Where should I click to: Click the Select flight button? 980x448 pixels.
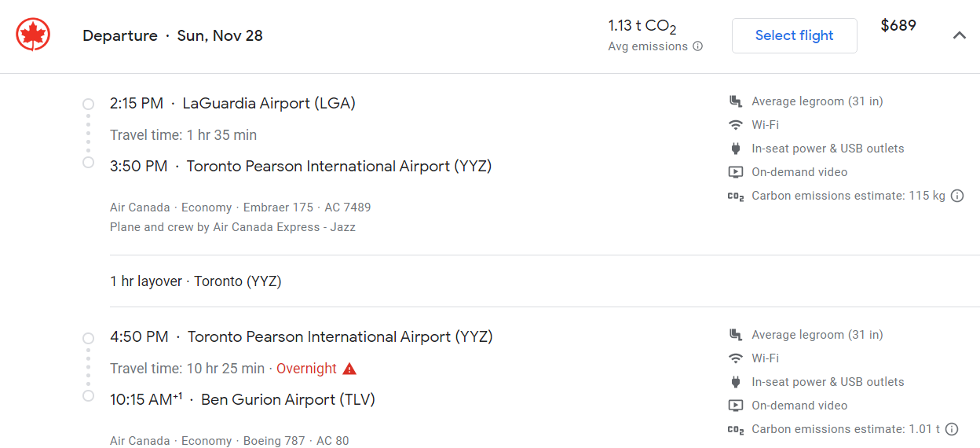pyautogui.click(x=795, y=35)
